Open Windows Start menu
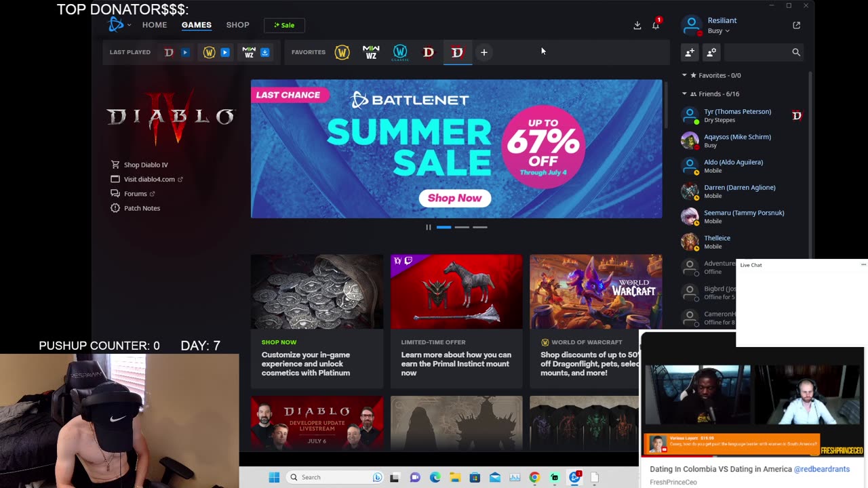Image resolution: width=868 pixels, height=488 pixels. 274,477
